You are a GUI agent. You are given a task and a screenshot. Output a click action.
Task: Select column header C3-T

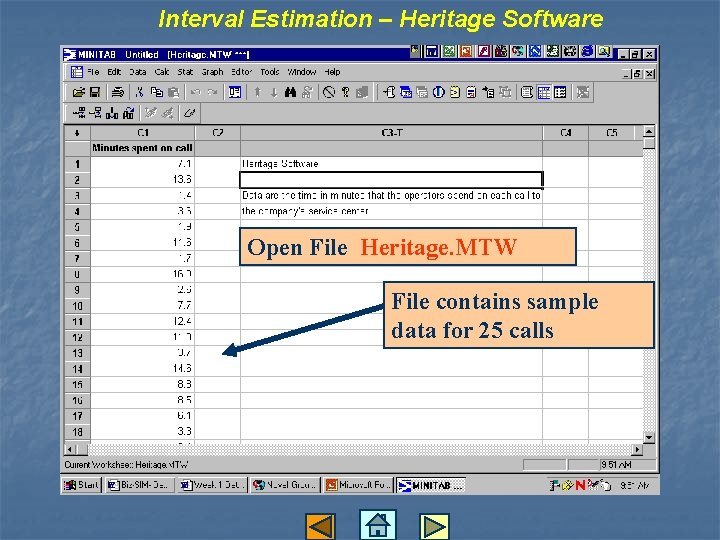392,133
